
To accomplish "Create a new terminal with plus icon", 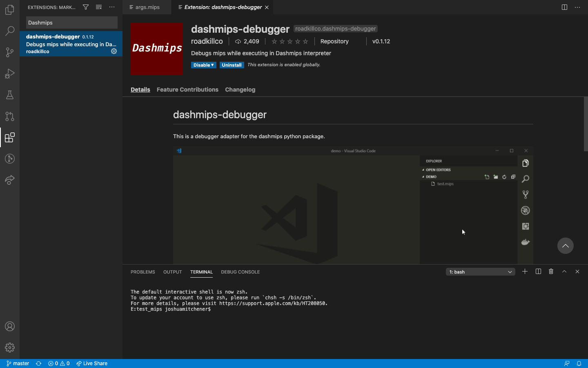I will 525,272.
